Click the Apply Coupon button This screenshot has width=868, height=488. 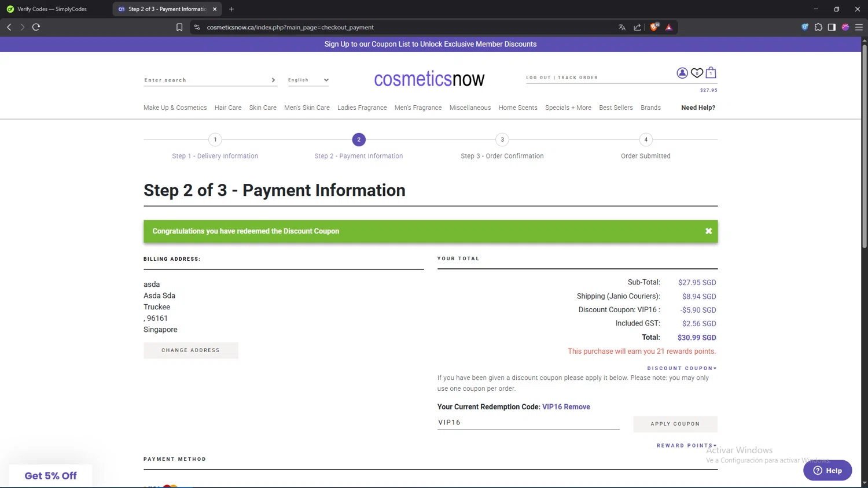point(675,424)
